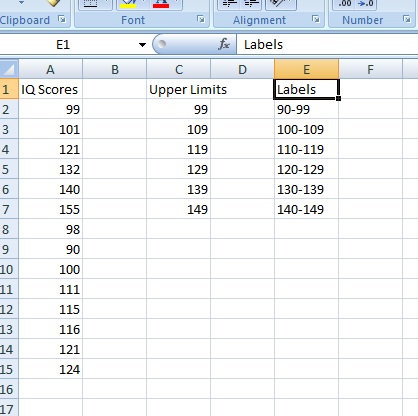The image size is (418, 416).
Task: Open the Number format dialog launcher
Action: [x=407, y=19]
